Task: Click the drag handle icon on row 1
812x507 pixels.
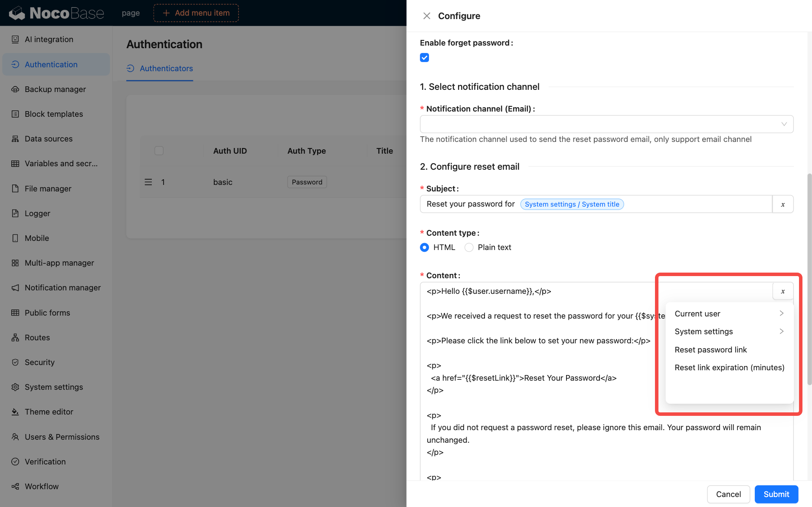Action: click(148, 182)
